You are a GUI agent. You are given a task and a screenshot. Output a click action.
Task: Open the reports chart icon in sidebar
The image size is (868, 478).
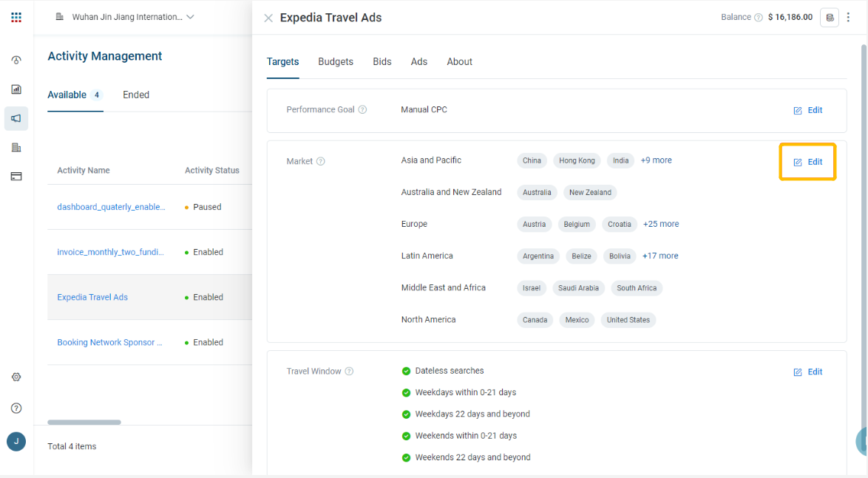[x=16, y=89]
